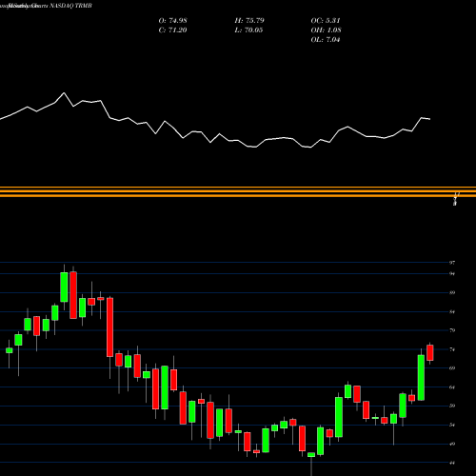Click the OH: 1.08 reading
Screen dimensions: 476x476
326,30
